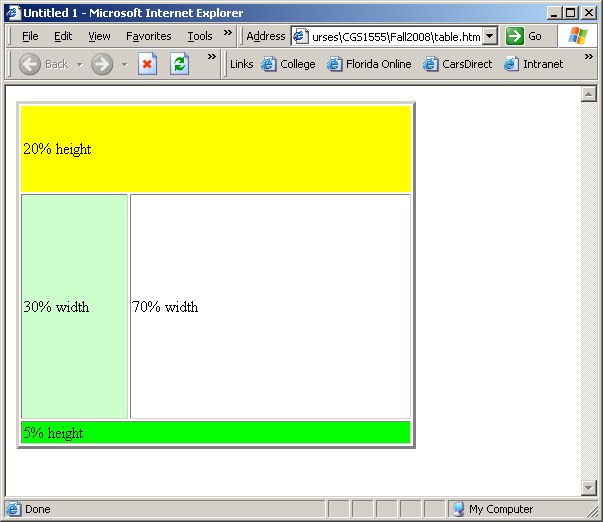Image resolution: width=603 pixels, height=522 pixels.
Task: Click the Windows flag logo
Action: [578, 36]
